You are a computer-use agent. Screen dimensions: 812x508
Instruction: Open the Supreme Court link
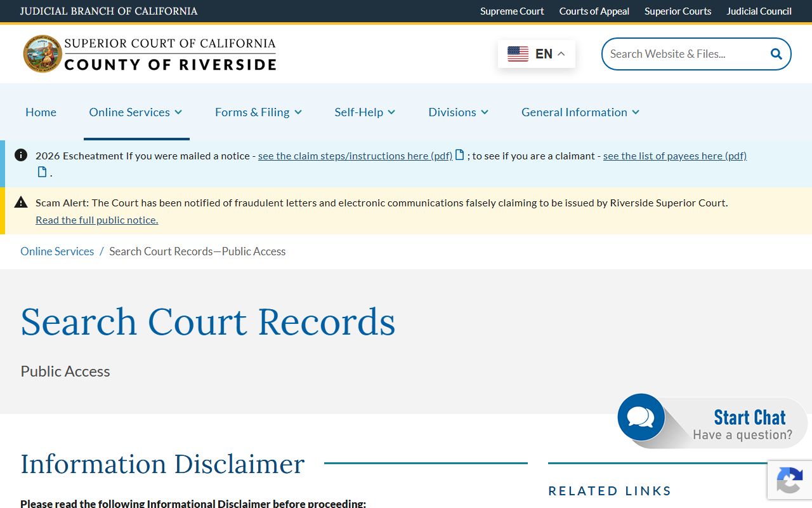[x=512, y=11]
